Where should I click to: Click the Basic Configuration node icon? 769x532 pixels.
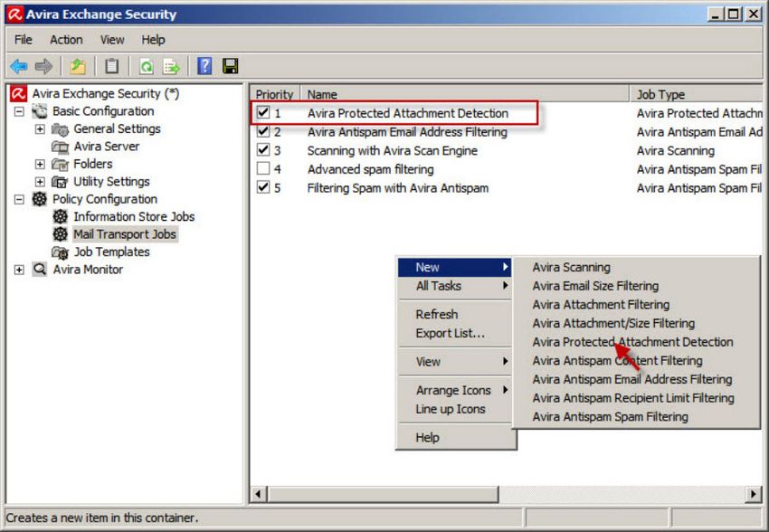click(39, 111)
